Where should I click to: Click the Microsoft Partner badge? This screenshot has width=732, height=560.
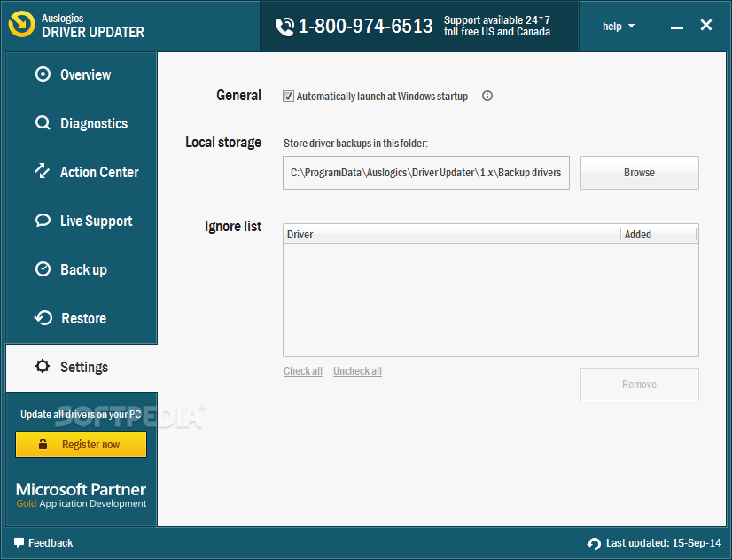click(82, 495)
